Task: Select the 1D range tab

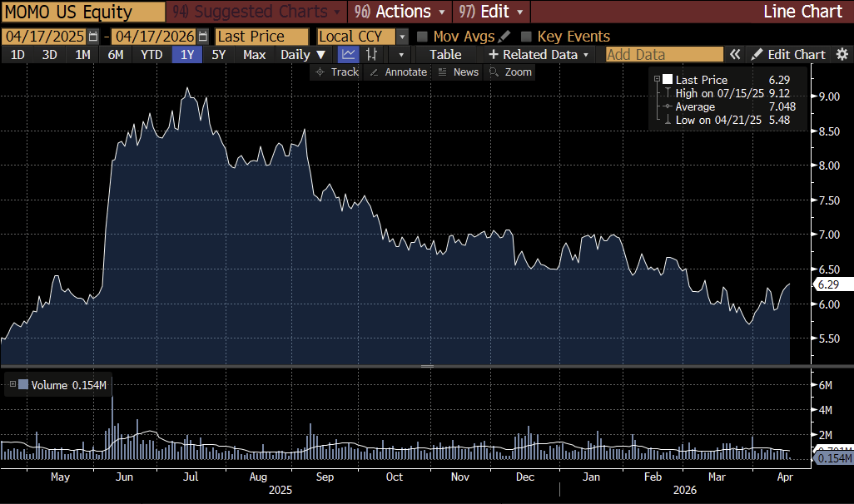Action: coord(17,54)
